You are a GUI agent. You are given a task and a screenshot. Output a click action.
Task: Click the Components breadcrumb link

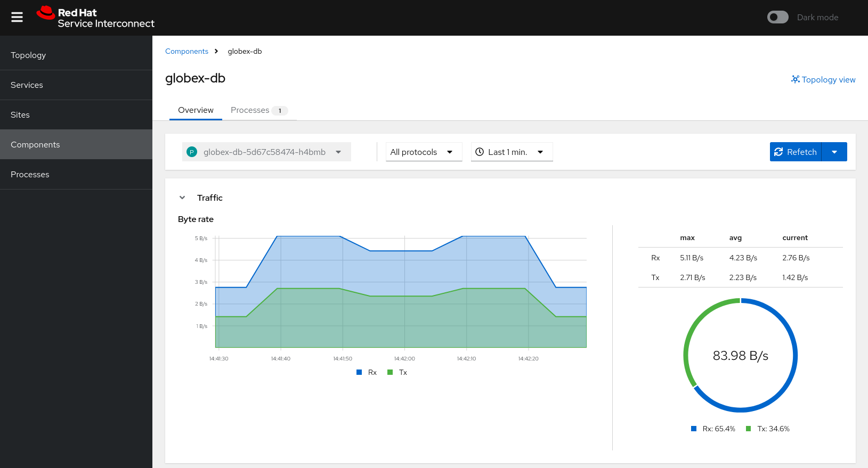tap(186, 52)
